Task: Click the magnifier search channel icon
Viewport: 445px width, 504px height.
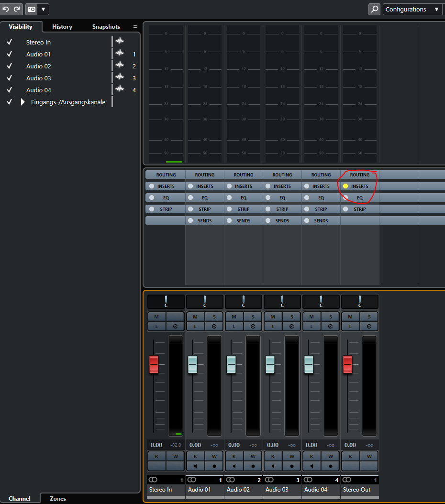Action: coord(374,9)
